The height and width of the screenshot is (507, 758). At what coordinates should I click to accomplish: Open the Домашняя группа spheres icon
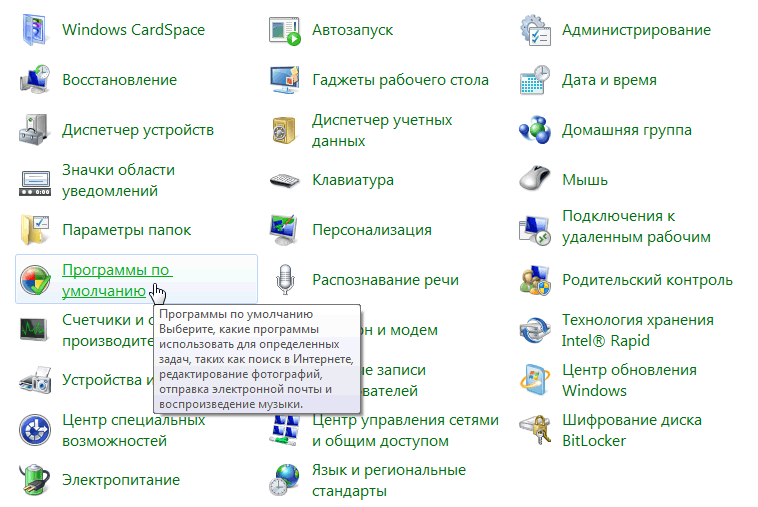click(x=535, y=130)
